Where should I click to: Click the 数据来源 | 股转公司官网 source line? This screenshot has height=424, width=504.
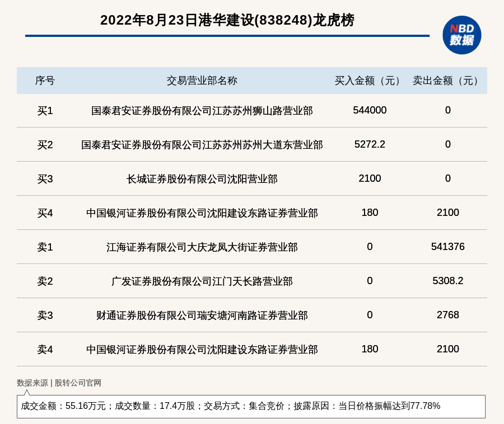point(59,383)
